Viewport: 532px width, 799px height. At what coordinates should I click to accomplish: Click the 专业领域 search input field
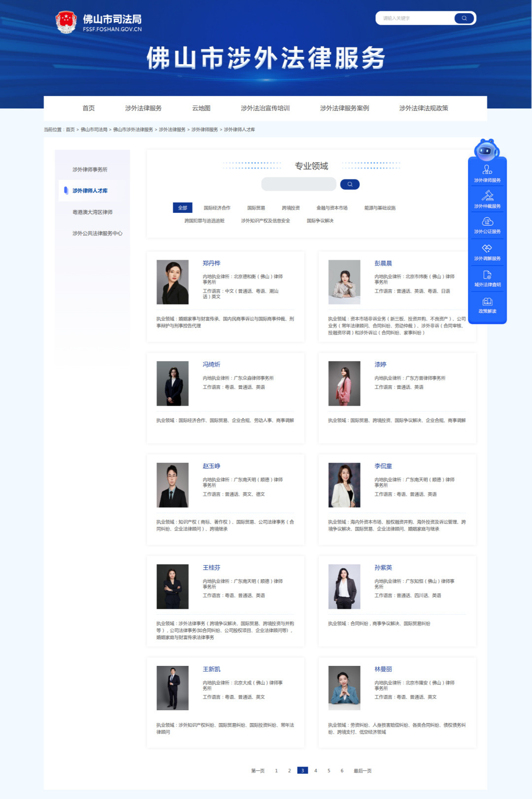(x=299, y=184)
